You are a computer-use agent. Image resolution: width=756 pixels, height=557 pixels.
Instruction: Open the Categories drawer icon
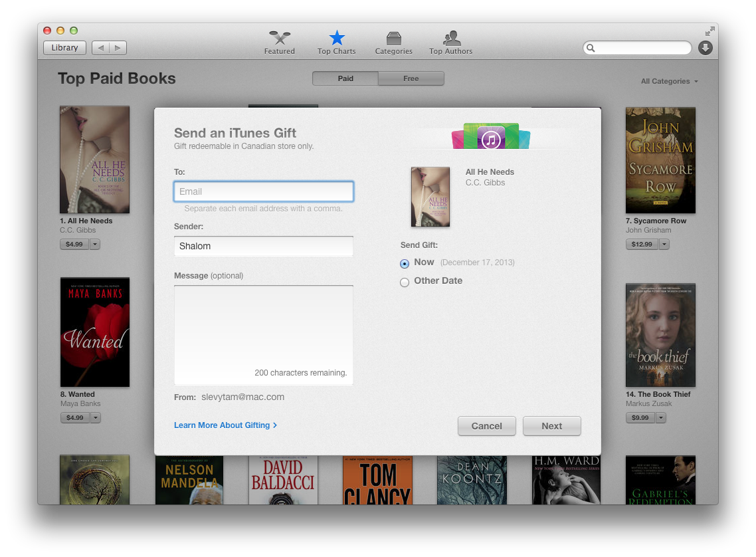394,38
